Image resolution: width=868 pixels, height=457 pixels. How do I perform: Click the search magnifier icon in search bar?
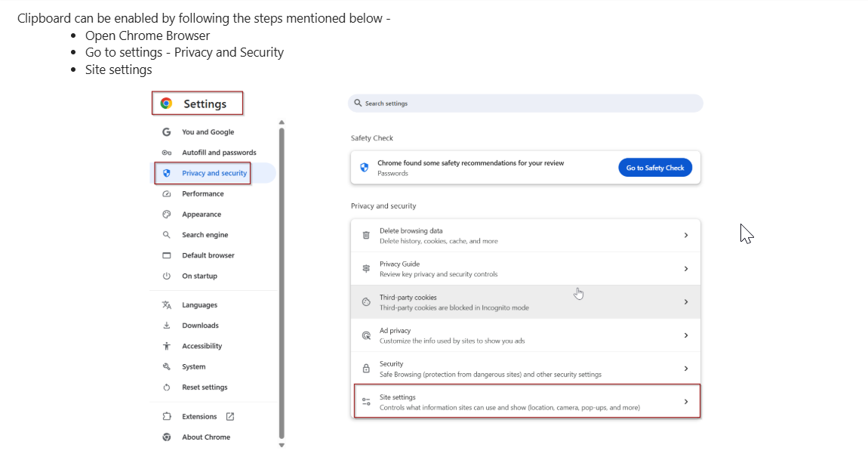tap(358, 103)
